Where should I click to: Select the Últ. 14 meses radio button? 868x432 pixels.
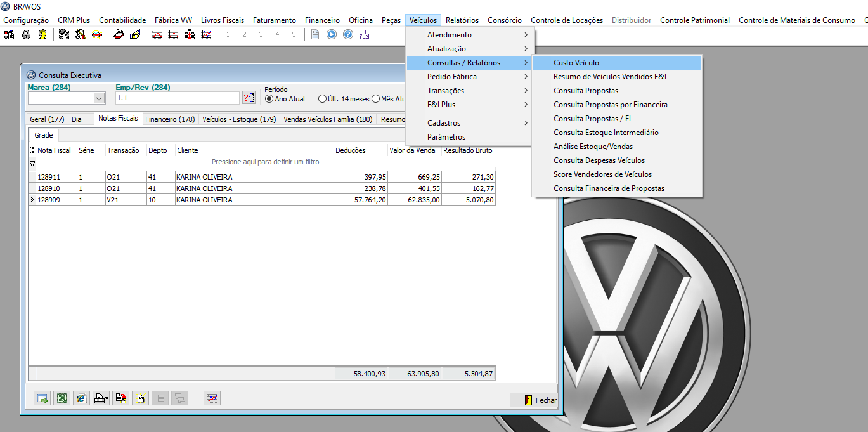click(x=322, y=99)
